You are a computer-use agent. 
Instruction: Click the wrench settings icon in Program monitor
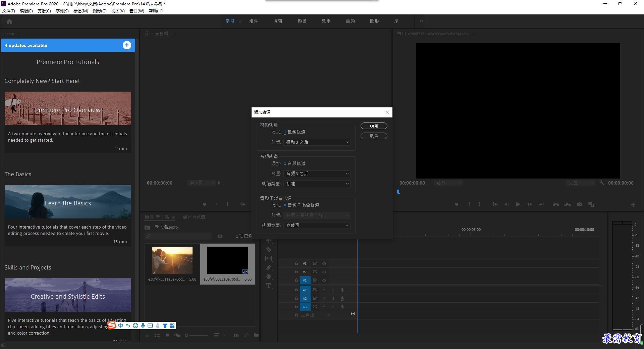[602, 183]
